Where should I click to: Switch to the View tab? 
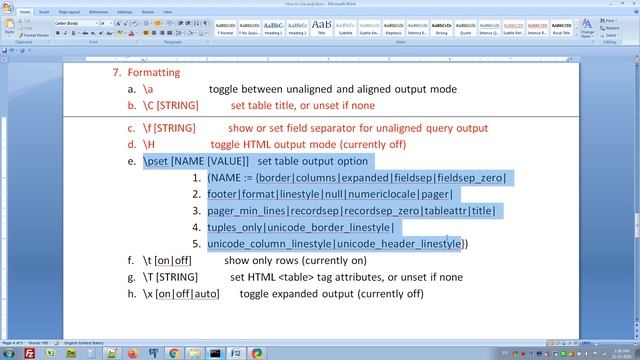pyautogui.click(x=167, y=12)
